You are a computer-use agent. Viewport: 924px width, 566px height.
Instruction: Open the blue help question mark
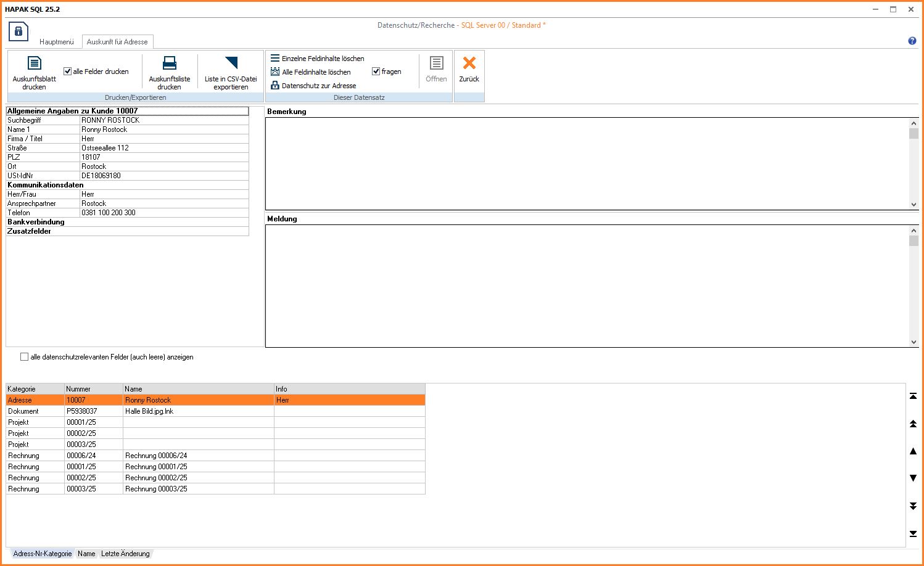coord(912,41)
